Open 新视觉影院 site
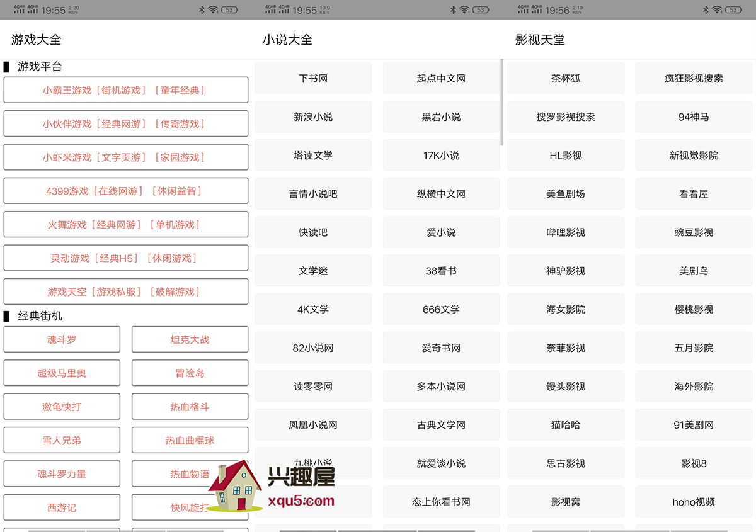756x532 pixels. pyautogui.click(x=694, y=155)
